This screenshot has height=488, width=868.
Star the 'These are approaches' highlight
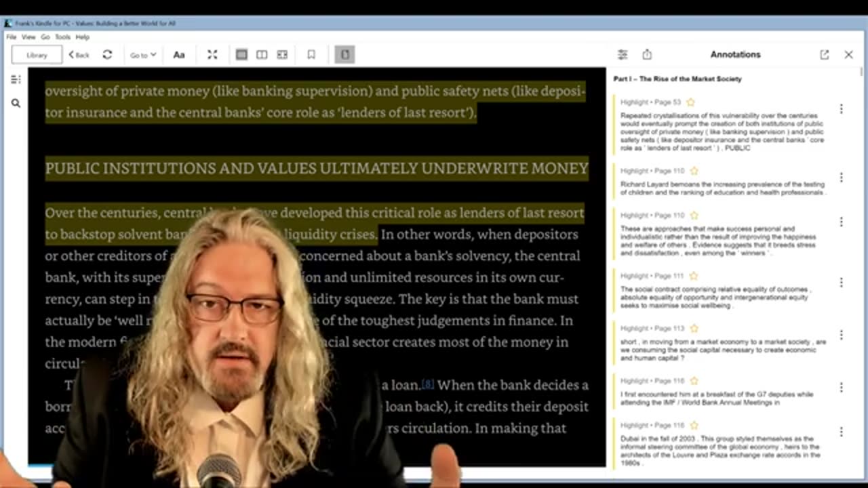tap(694, 216)
